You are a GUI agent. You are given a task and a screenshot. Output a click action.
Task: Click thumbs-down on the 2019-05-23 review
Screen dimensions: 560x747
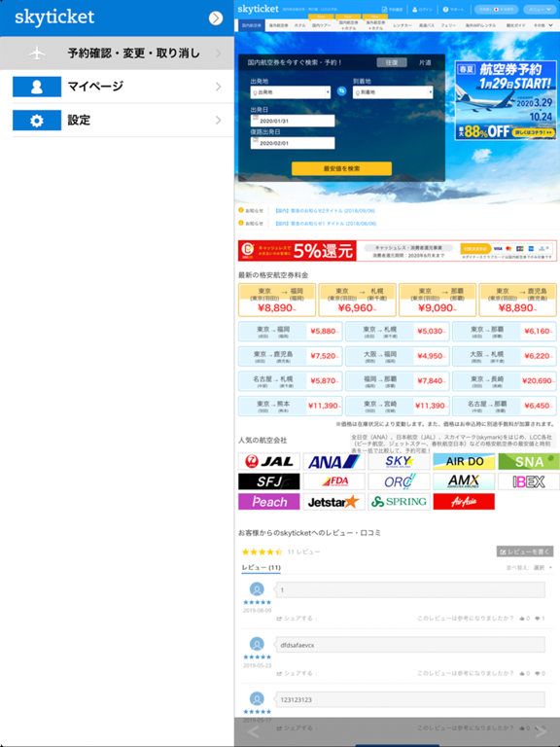[538, 673]
